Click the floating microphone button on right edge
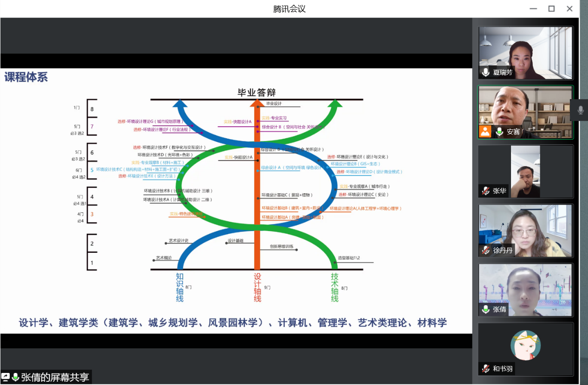Viewport: 588px width, 385px height. pyautogui.click(x=580, y=110)
